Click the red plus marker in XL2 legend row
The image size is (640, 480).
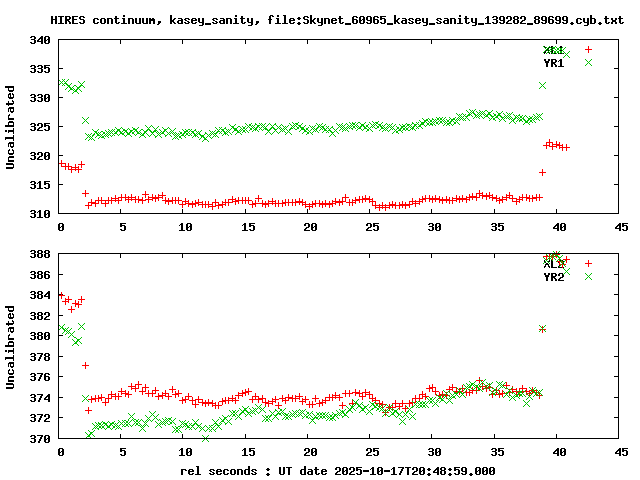point(588,263)
